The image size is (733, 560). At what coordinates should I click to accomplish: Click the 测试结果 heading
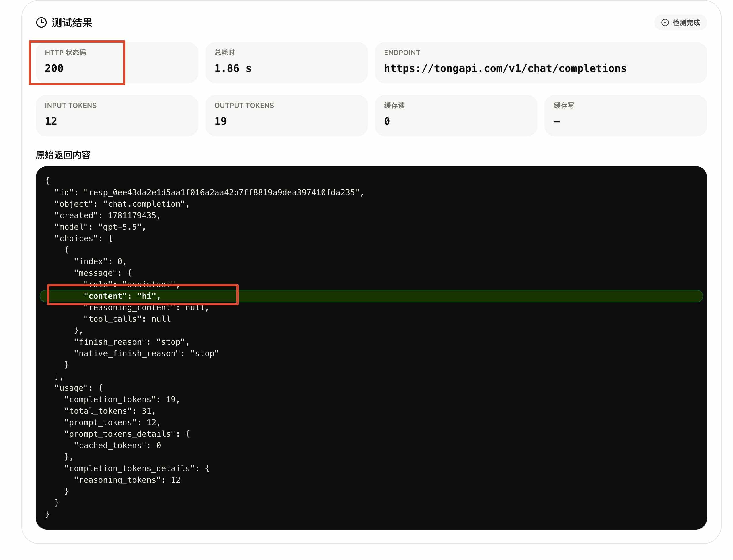72,23
